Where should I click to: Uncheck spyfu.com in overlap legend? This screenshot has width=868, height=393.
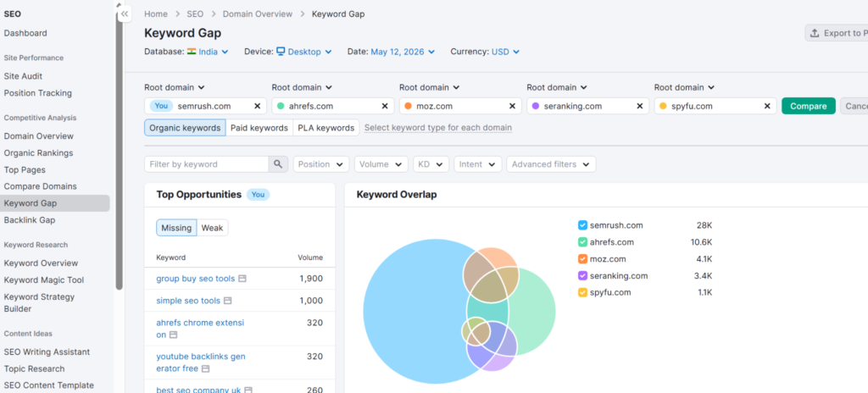point(582,292)
